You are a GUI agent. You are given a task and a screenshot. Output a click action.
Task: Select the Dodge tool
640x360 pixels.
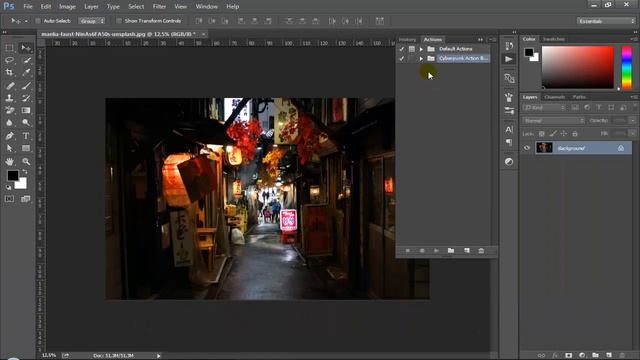26,122
